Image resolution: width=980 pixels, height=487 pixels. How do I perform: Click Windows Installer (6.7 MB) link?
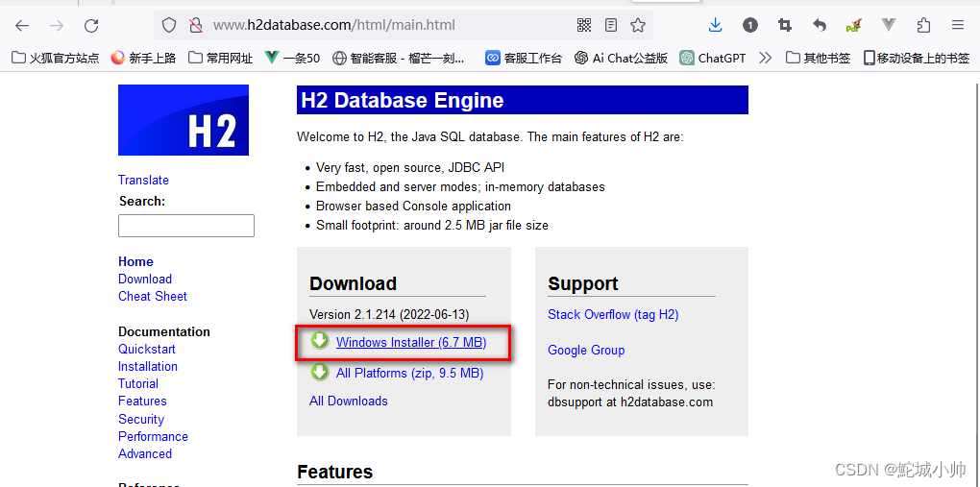point(411,342)
